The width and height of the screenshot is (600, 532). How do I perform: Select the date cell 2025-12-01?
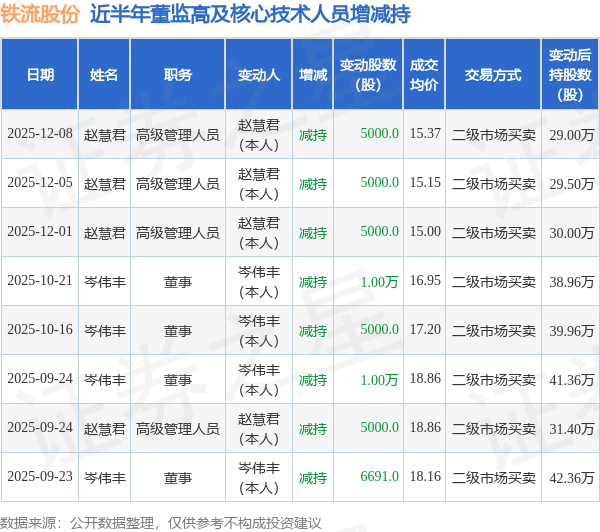pos(40,232)
